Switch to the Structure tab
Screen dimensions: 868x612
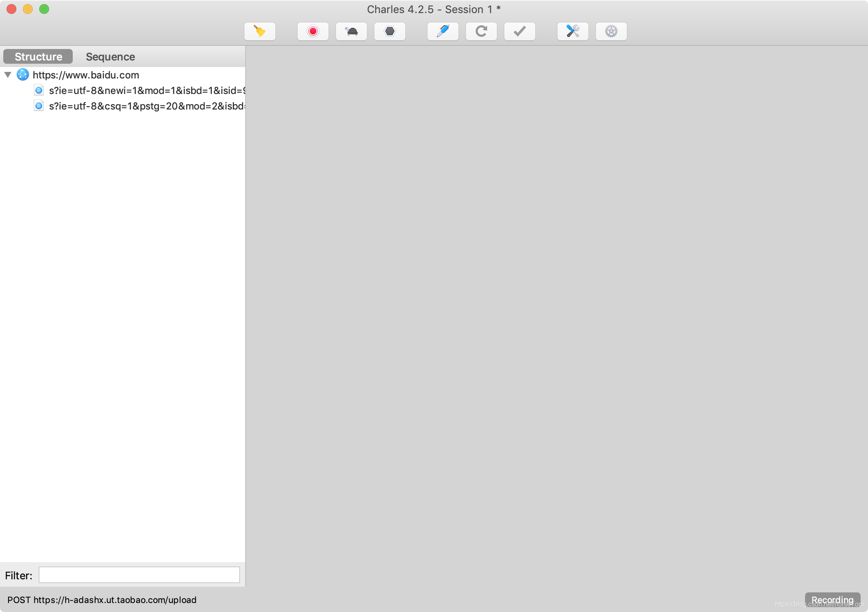(38, 56)
